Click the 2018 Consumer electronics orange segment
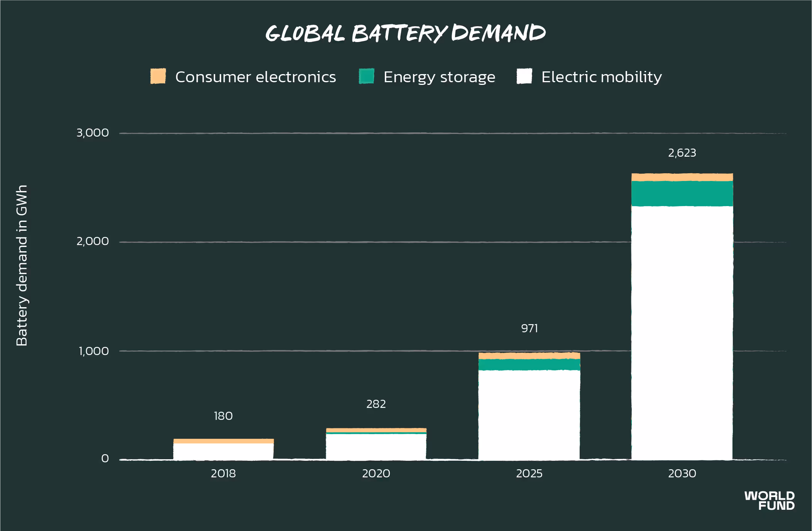 pyautogui.click(x=223, y=441)
